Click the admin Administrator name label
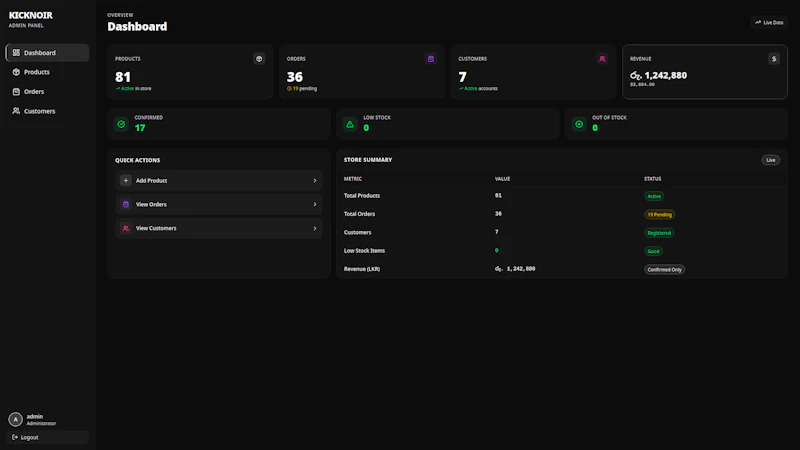Image resolution: width=800 pixels, height=450 pixels. [41, 420]
